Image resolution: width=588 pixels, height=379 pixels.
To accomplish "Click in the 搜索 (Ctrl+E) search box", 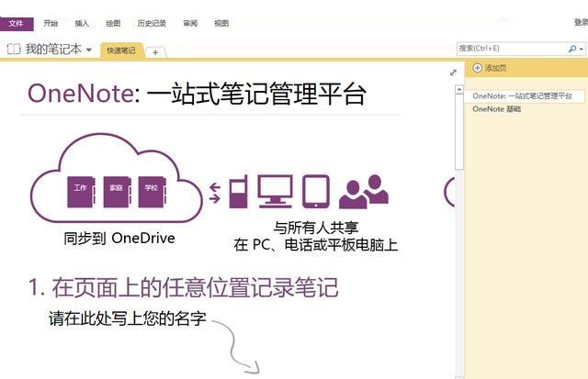I will click(510, 49).
